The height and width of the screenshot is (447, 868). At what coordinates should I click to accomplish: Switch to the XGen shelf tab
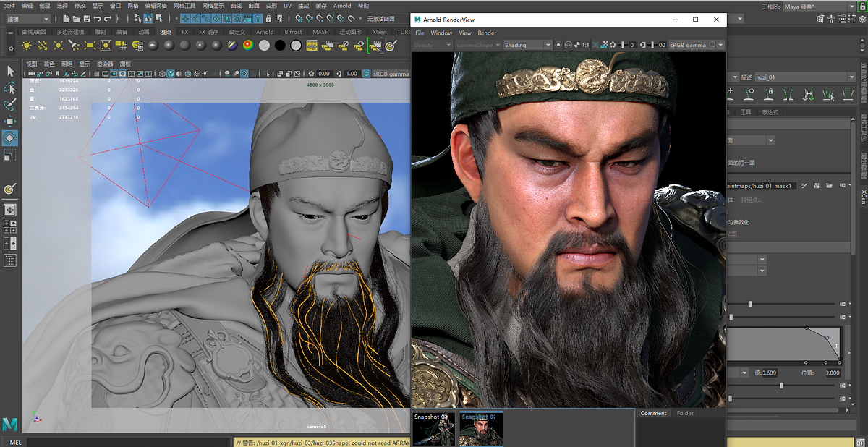pyautogui.click(x=379, y=32)
